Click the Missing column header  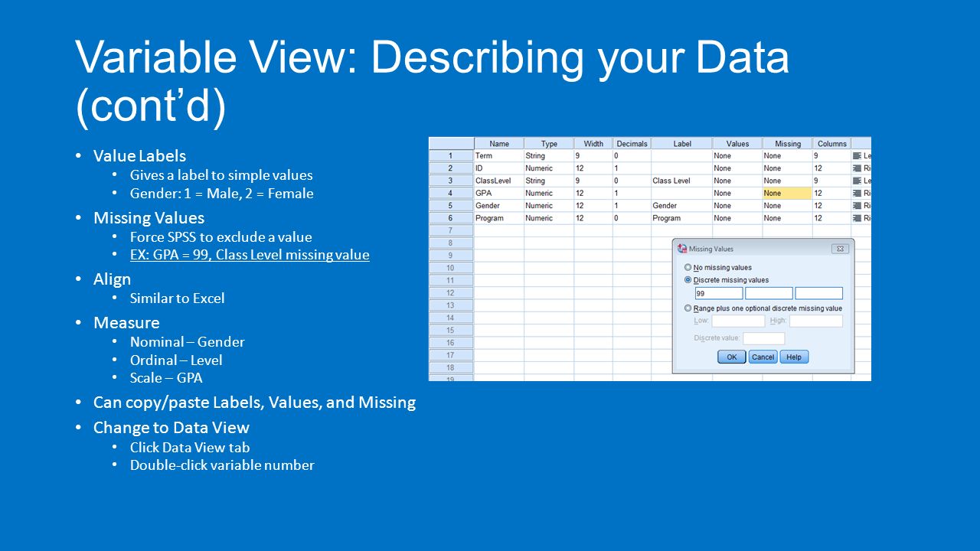[x=788, y=143]
